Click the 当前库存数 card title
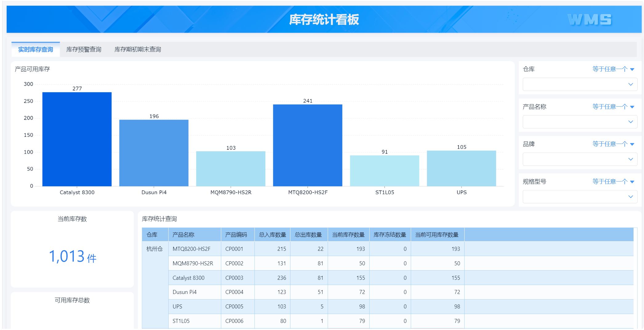Viewport: 644px width, 330px height. [72, 219]
